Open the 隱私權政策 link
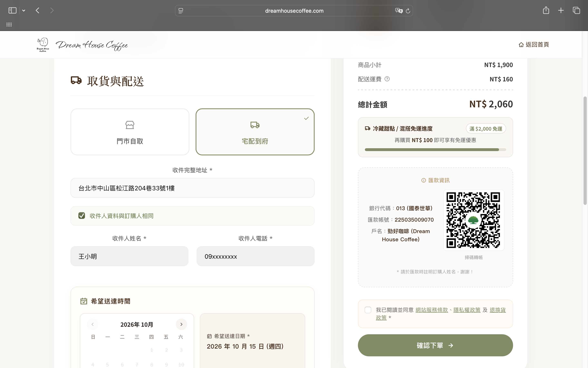 coord(467,310)
